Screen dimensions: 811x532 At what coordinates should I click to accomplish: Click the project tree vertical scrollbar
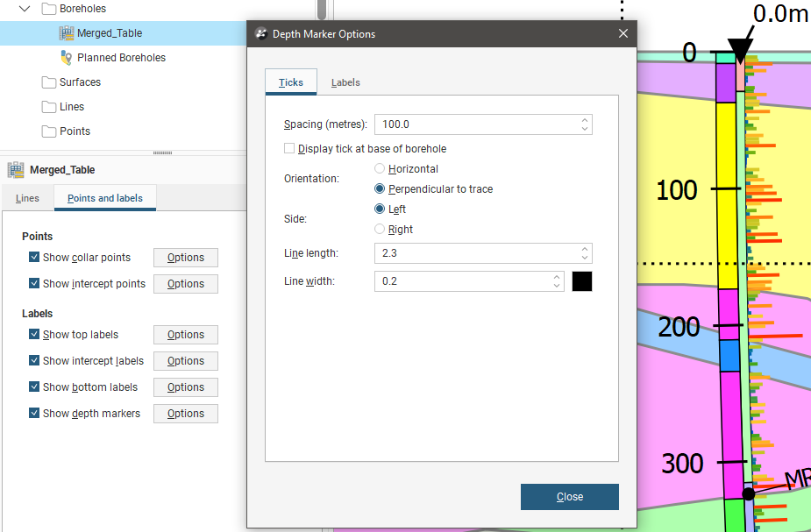pyautogui.click(x=322, y=11)
